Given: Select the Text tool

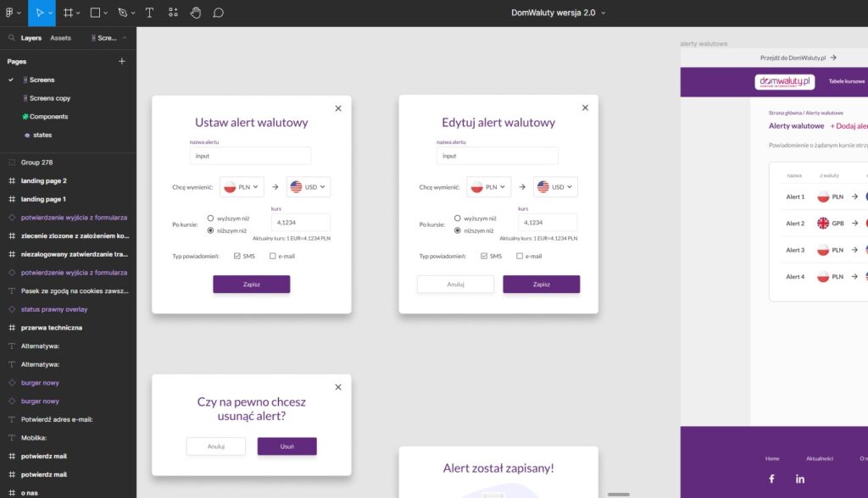Looking at the screenshot, I should pyautogui.click(x=149, y=13).
